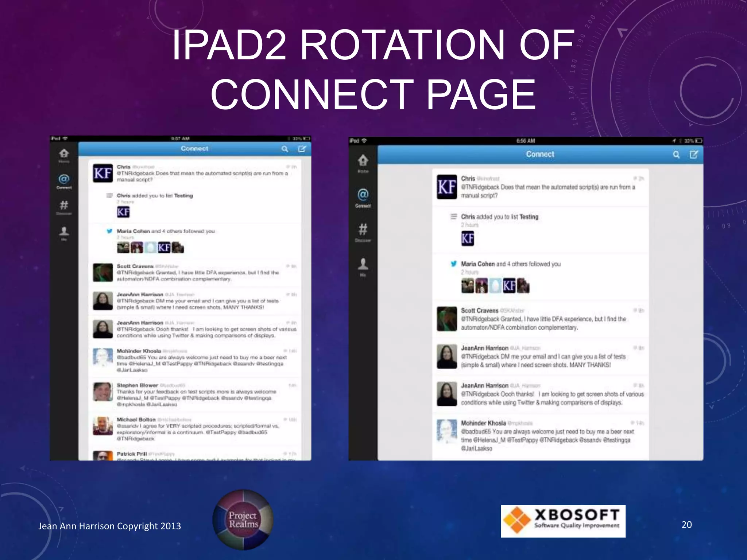Select Connect @ icon in portrait sidebar
This screenshot has height=560, width=747.
coord(64,181)
